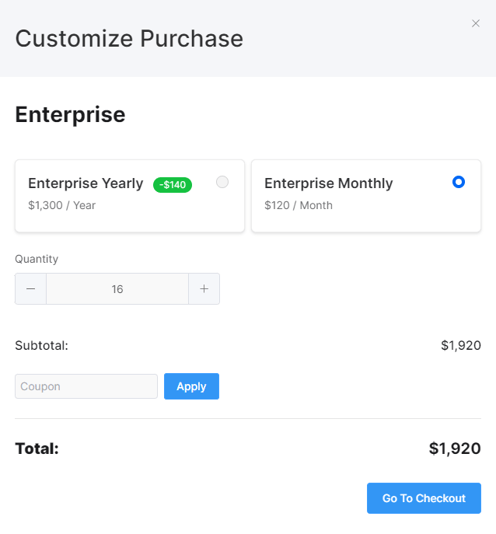This screenshot has height=534, width=496.
Task: Select the Enterprise Yearly radio button
Action: coord(222,182)
